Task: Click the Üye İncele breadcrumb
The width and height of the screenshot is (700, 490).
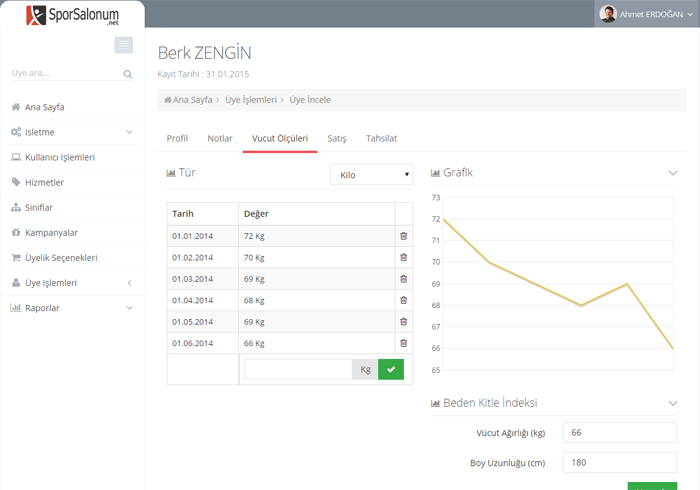Action: [310, 100]
